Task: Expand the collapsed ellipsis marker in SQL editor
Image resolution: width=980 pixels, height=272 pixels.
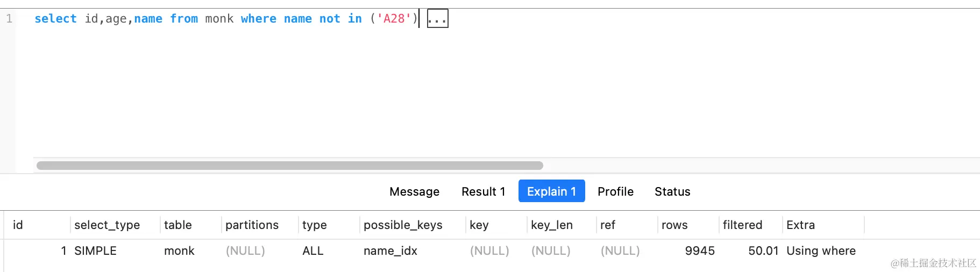Action: (437, 19)
